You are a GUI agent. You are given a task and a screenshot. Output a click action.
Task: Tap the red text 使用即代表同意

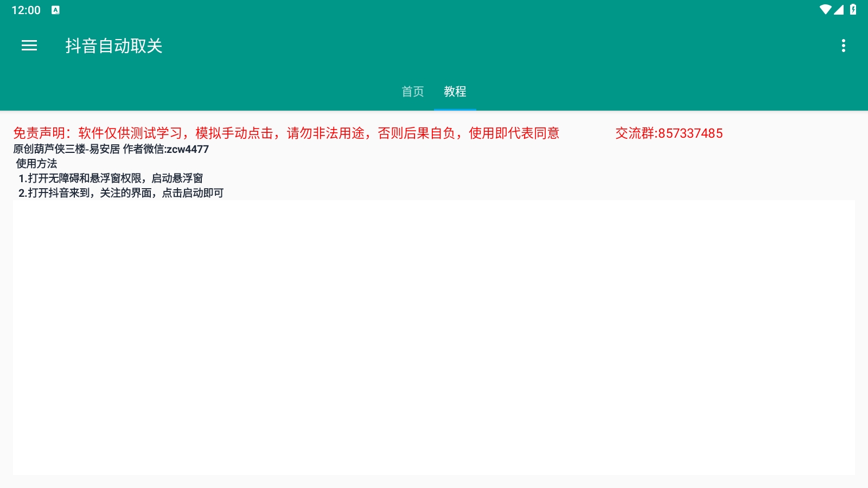514,133
